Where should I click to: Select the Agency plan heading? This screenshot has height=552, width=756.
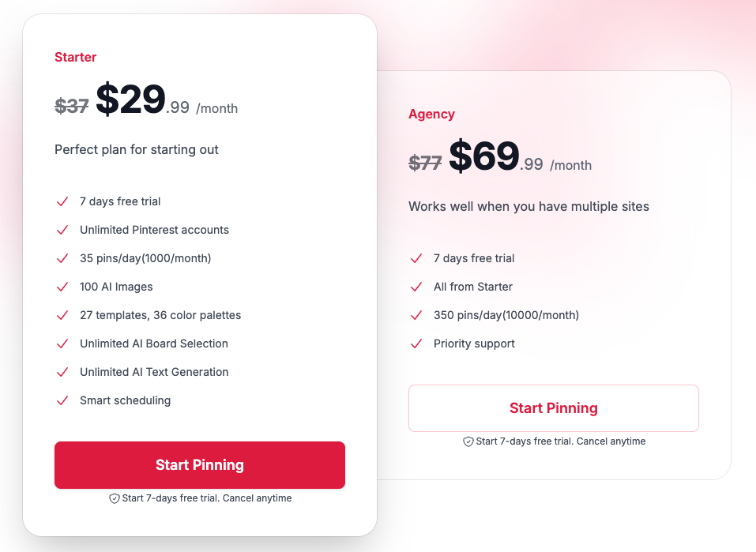pos(432,114)
